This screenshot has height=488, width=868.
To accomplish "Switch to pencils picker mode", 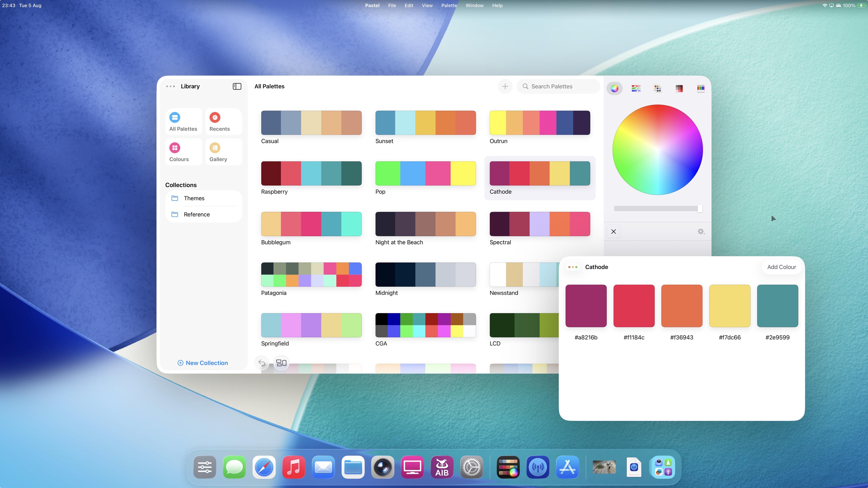I will [701, 88].
